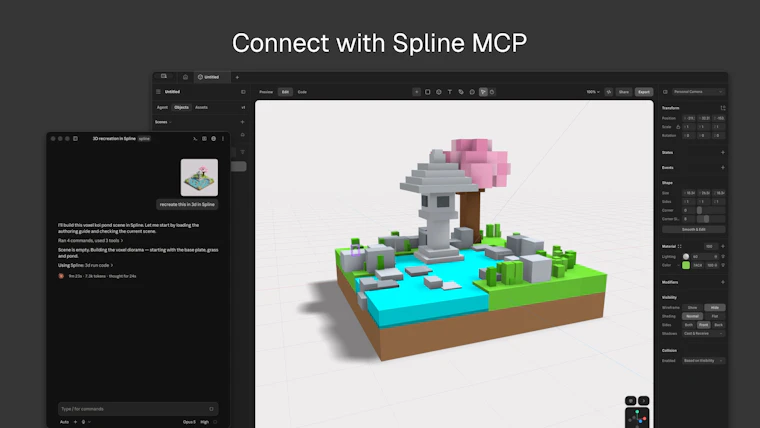Viewport: 760px width, 428px height.
Task: Click the transform axis icon in Transform header
Action: click(723, 108)
